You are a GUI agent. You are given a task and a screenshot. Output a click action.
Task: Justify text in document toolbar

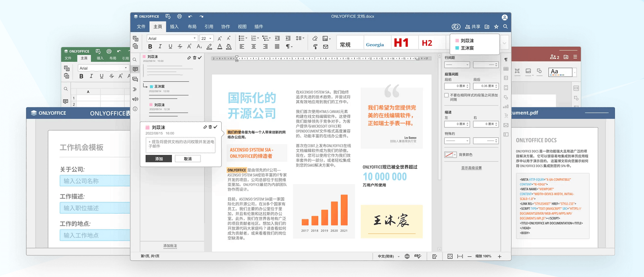(277, 47)
